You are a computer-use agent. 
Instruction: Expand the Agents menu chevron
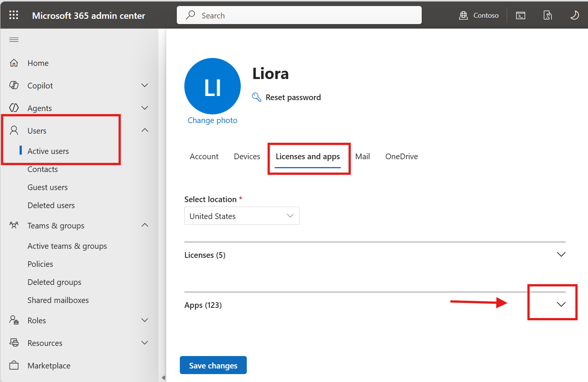(145, 108)
